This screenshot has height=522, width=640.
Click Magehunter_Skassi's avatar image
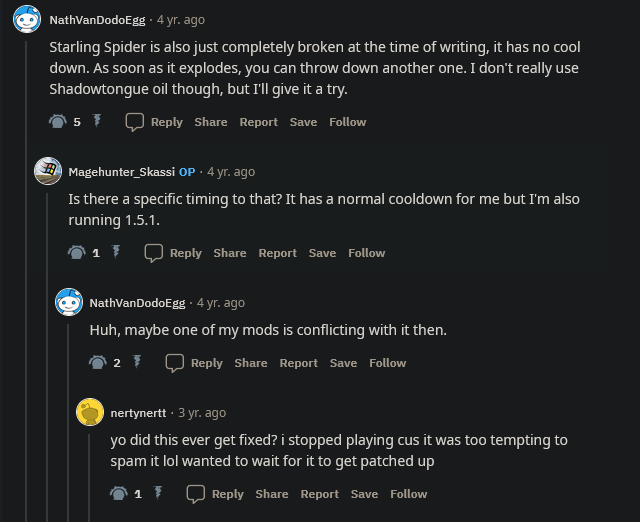coord(48,171)
